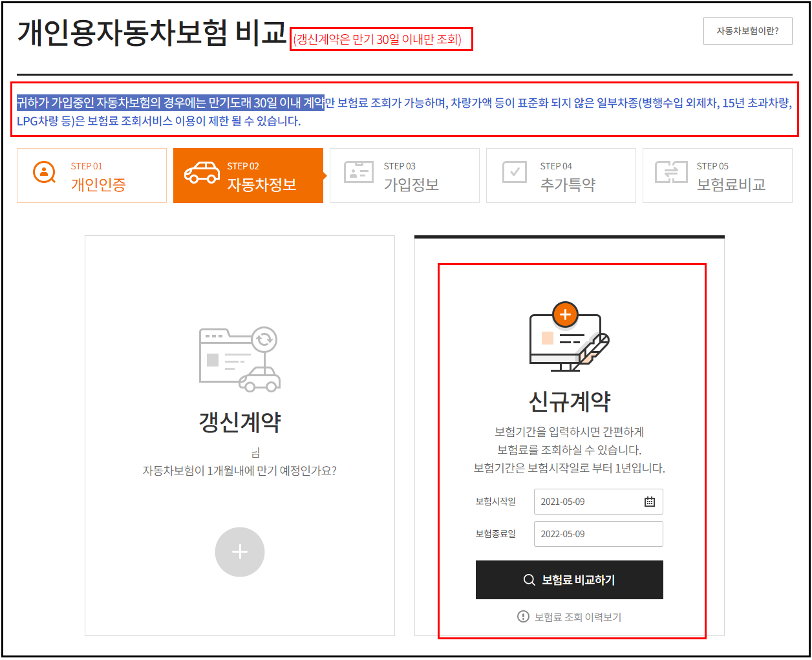Go to the STEP 05 보험료비교 step
The image size is (812, 660).
717,175
